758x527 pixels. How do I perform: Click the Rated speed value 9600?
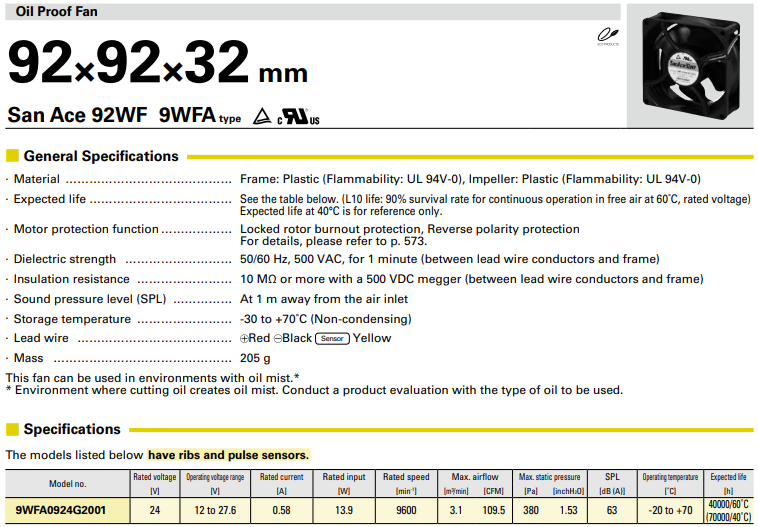pos(407,511)
